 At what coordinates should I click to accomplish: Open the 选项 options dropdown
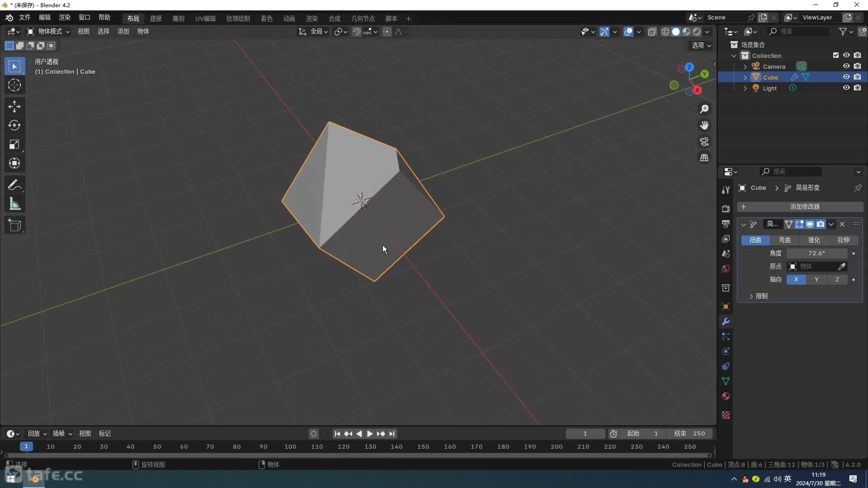pyautogui.click(x=702, y=45)
